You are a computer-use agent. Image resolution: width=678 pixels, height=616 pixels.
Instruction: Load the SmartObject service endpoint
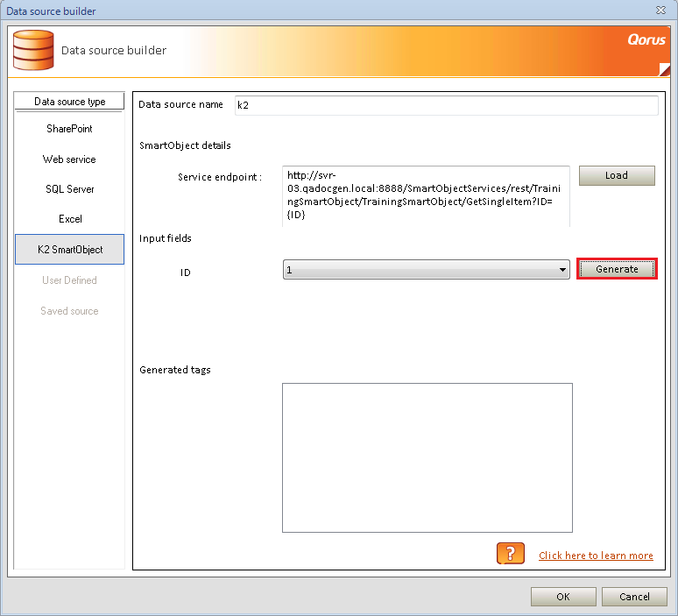point(617,175)
